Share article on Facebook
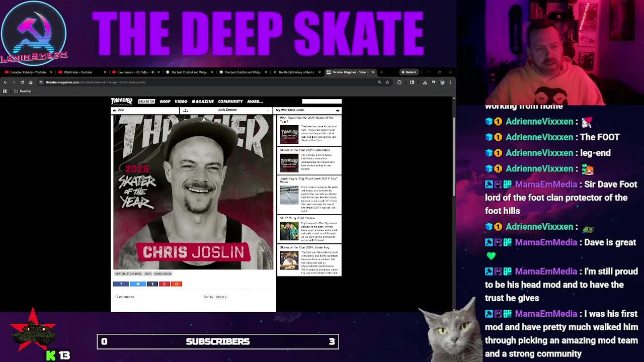The height and width of the screenshot is (362, 644). pyautogui.click(x=121, y=284)
